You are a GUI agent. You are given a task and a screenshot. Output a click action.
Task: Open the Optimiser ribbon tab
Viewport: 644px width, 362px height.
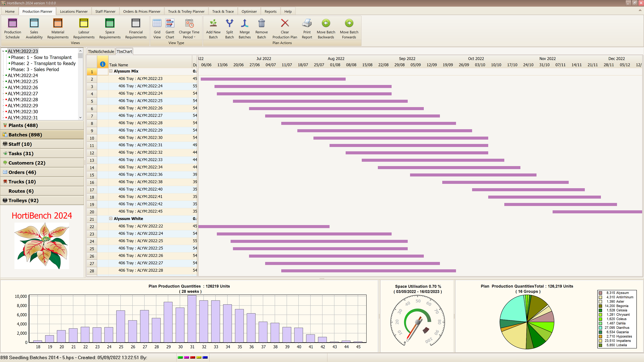pyautogui.click(x=249, y=11)
